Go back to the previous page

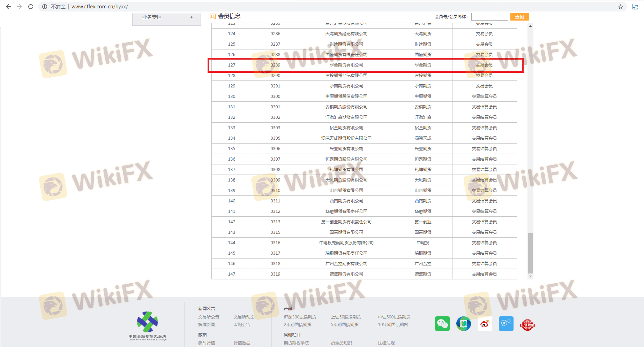pos(8,7)
